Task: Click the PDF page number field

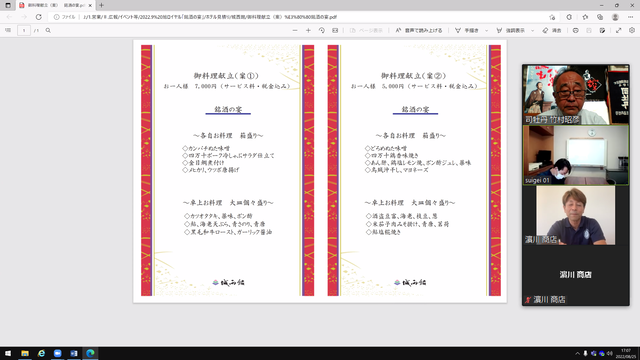Action: coord(24,30)
